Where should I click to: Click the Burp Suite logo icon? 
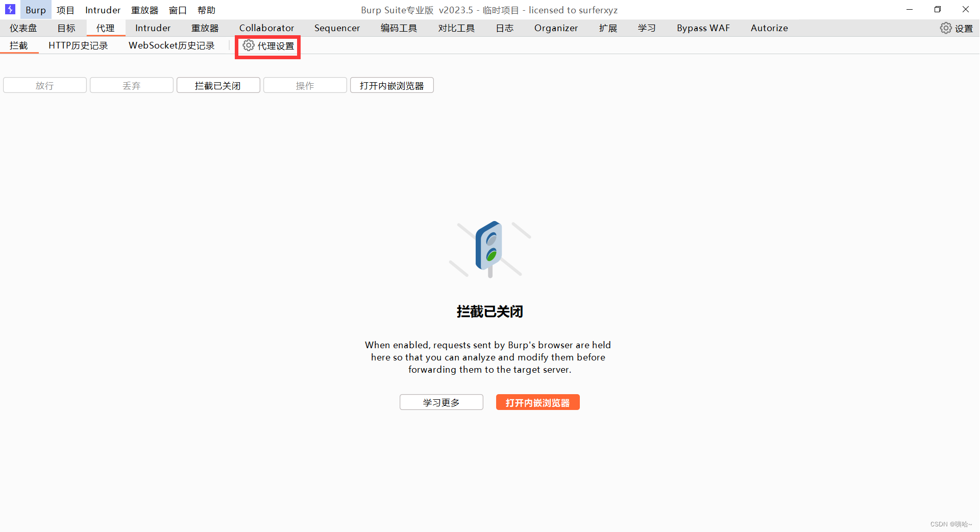pyautogui.click(x=10, y=9)
